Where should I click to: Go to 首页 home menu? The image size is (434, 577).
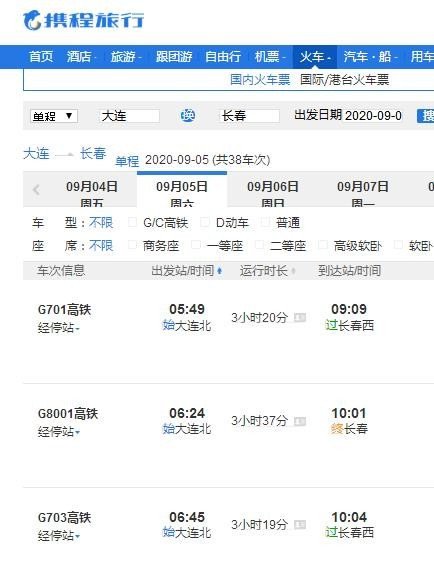pyautogui.click(x=41, y=57)
